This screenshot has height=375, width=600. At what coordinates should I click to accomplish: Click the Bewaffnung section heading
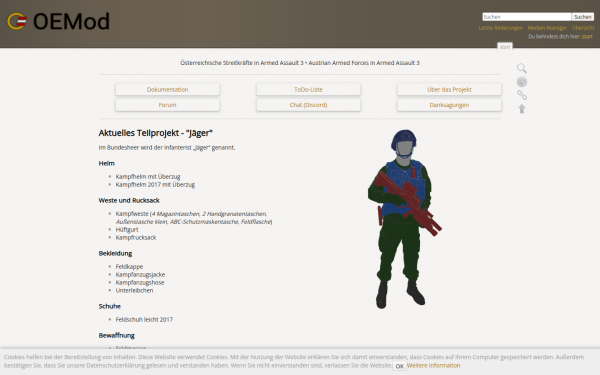pyautogui.click(x=117, y=336)
